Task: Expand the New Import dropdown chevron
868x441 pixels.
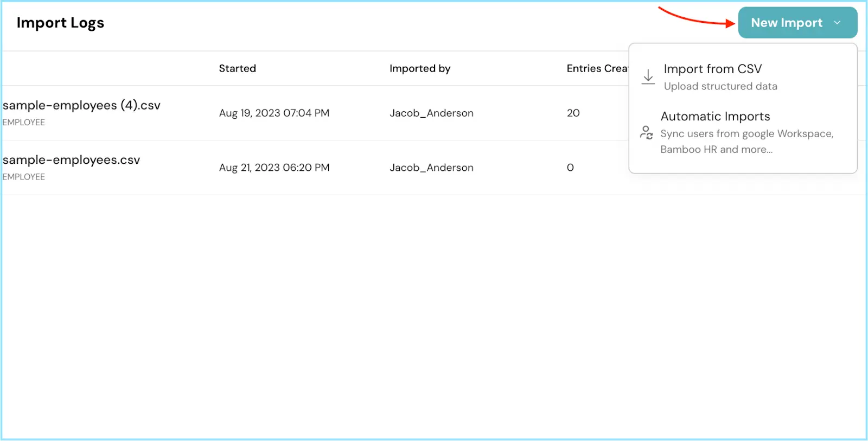Action: coord(837,23)
